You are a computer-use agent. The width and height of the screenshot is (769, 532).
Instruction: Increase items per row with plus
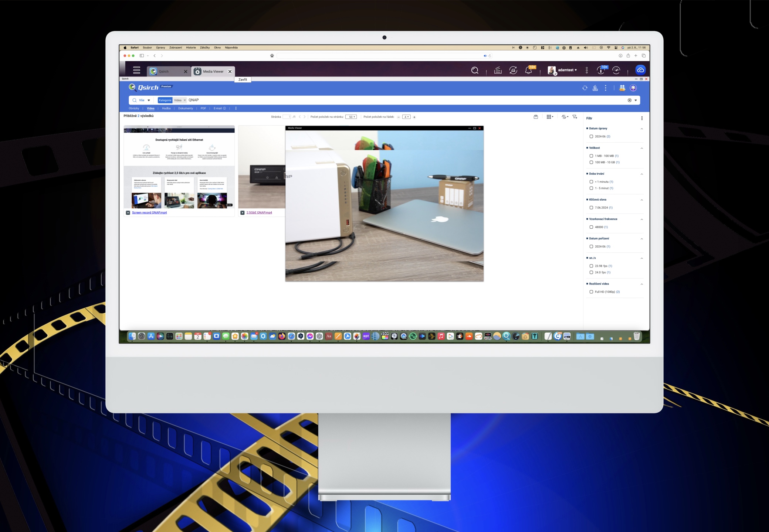tap(414, 117)
